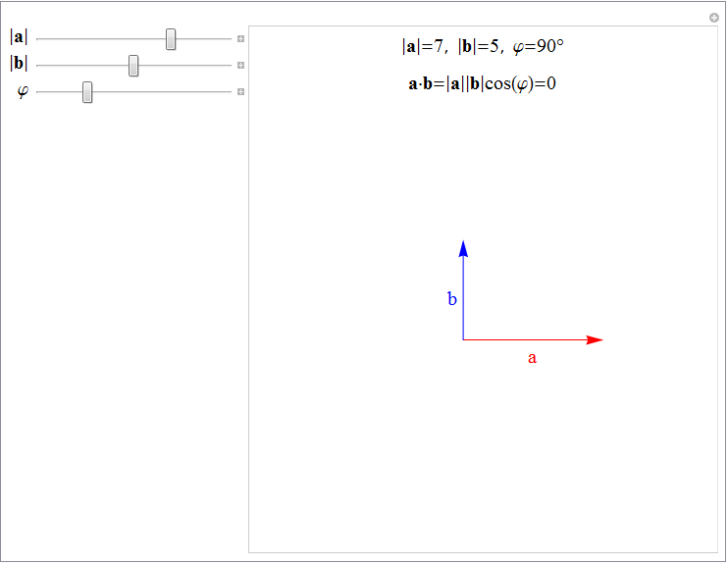Click the far right end of φ slider track
728x564 pixels.
click(230, 92)
